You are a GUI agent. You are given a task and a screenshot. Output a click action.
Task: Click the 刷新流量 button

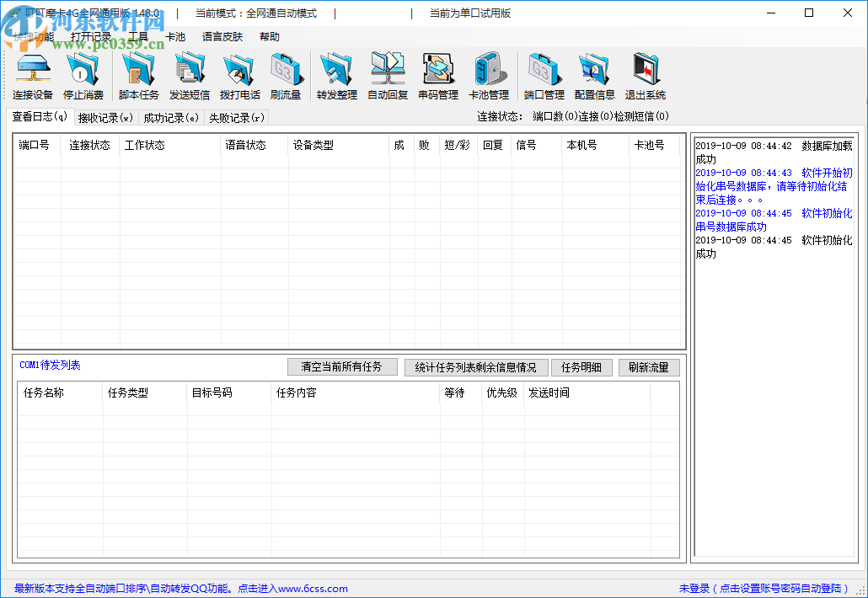(x=649, y=367)
